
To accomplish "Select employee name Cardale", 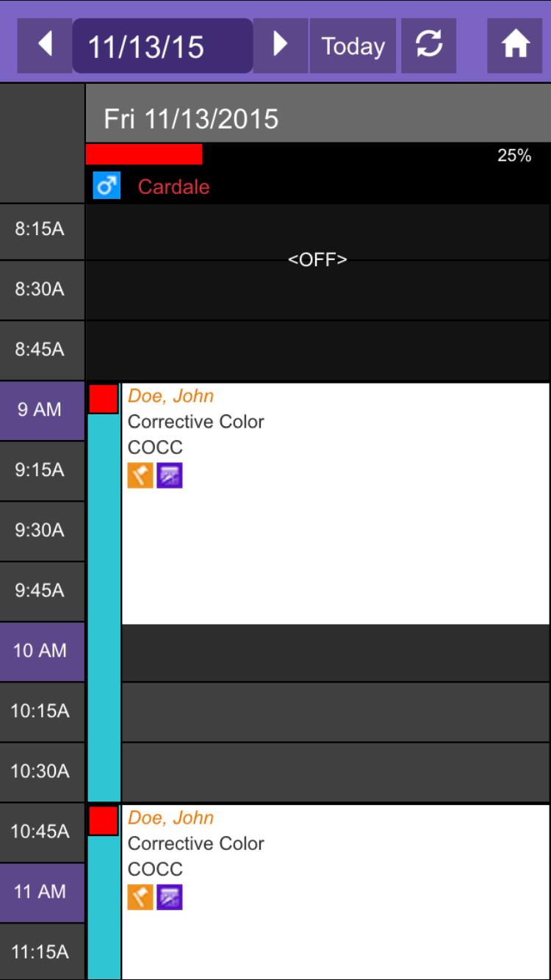I will (x=173, y=187).
